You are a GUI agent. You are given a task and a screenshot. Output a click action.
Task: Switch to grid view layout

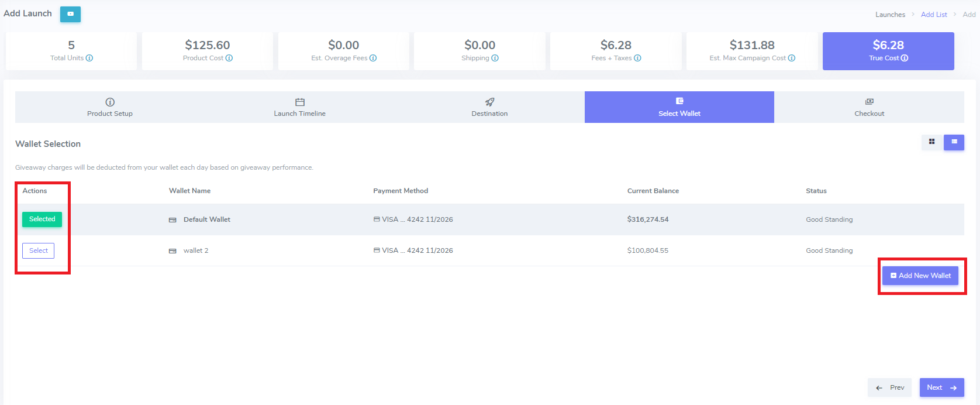[x=932, y=142]
